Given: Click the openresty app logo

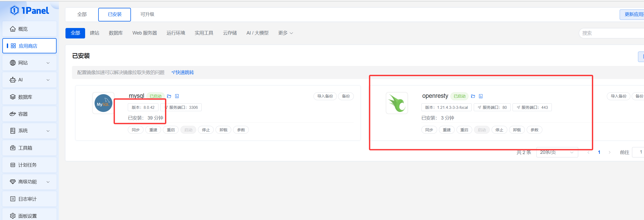Looking at the screenshot, I should (397, 103).
